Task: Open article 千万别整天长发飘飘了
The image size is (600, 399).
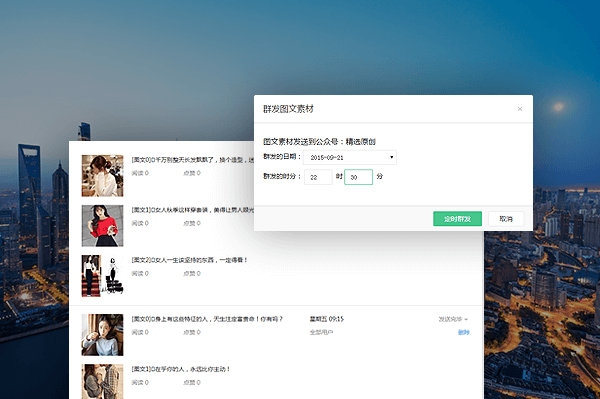Action: (192, 160)
